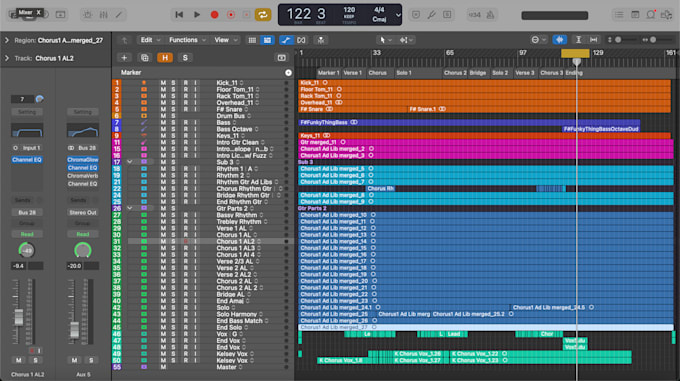Open the Mixer icon in control bar
Screen dimensions: 680x381
(103, 15)
